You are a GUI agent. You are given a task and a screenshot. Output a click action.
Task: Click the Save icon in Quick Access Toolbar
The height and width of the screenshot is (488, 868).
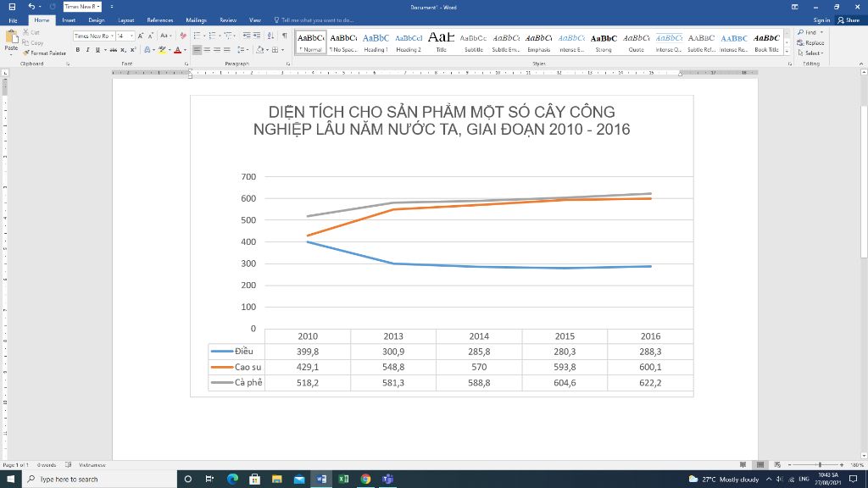(x=11, y=7)
